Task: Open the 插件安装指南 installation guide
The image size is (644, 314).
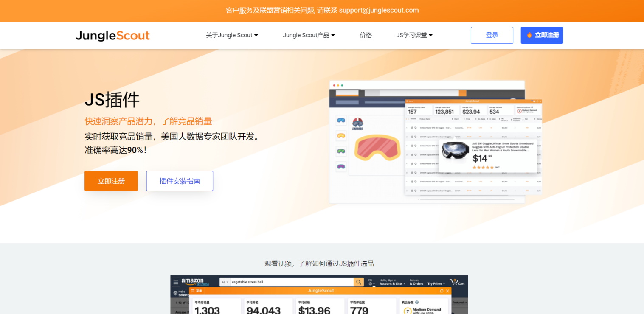Action: [x=180, y=181]
